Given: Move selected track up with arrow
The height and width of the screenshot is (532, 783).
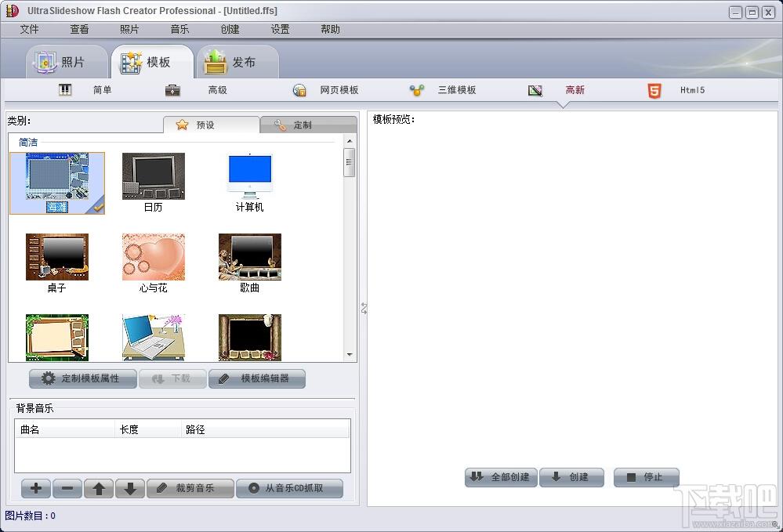Looking at the screenshot, I should [99, 488].
